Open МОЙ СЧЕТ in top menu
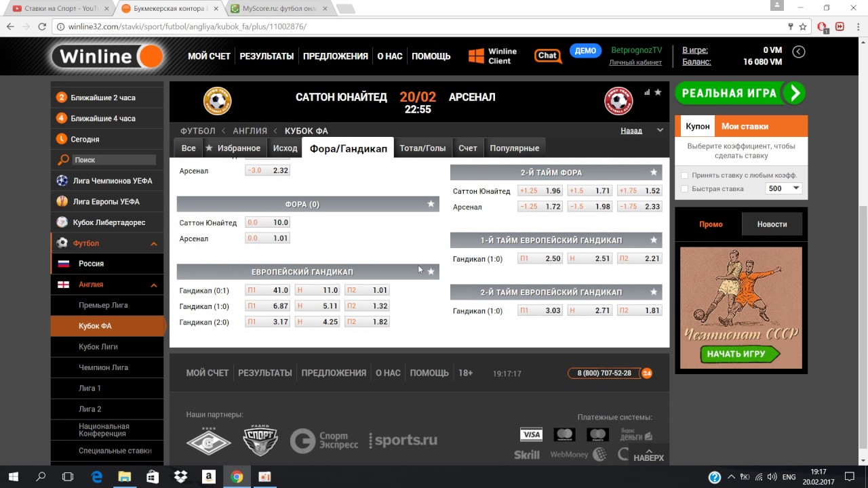Viewport: 868px width, 488px height. pyautogui.click(x=209, y=56)
